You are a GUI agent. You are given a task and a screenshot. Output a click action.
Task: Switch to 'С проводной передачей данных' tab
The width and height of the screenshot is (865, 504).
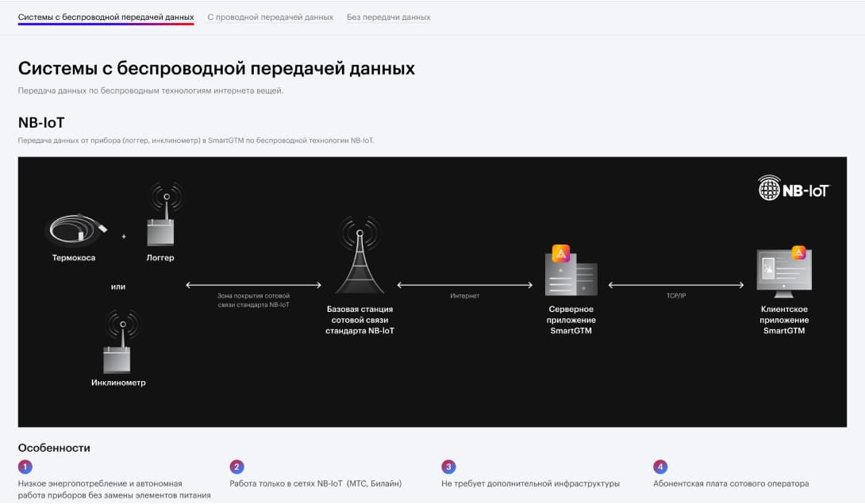(x=271, y=17)
